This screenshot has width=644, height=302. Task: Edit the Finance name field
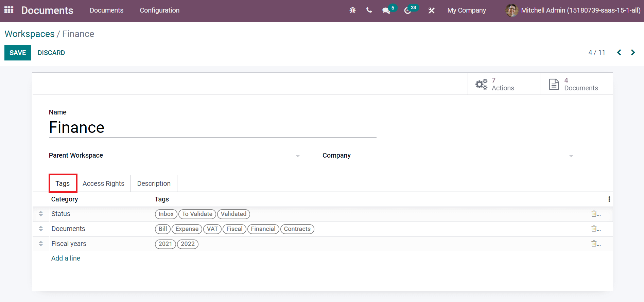[x=213, y=128]
